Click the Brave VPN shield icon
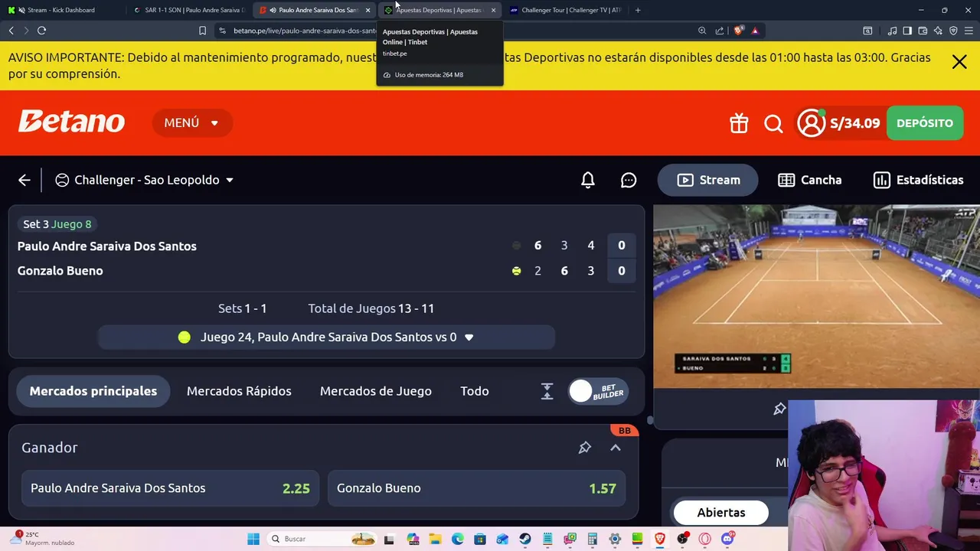Image resolution: width=980 pixels, height=551 pixels. pyautogui.click(x=953, y=31)
